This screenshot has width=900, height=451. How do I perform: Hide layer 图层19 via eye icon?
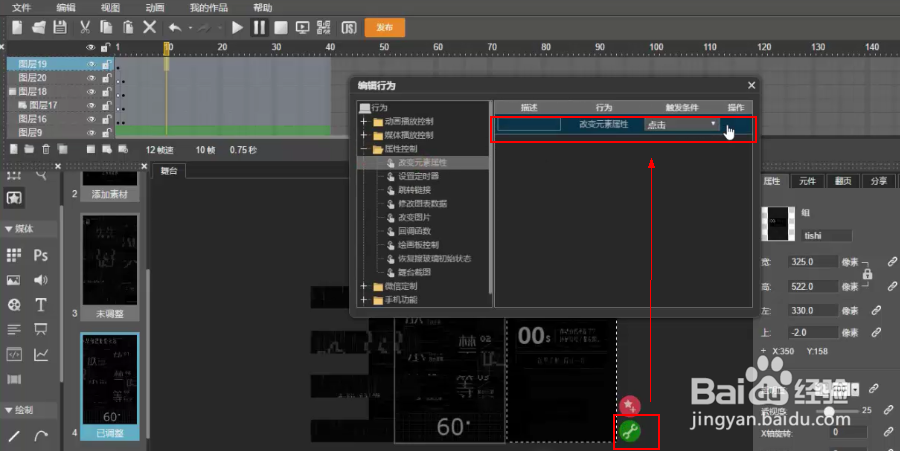91,64
